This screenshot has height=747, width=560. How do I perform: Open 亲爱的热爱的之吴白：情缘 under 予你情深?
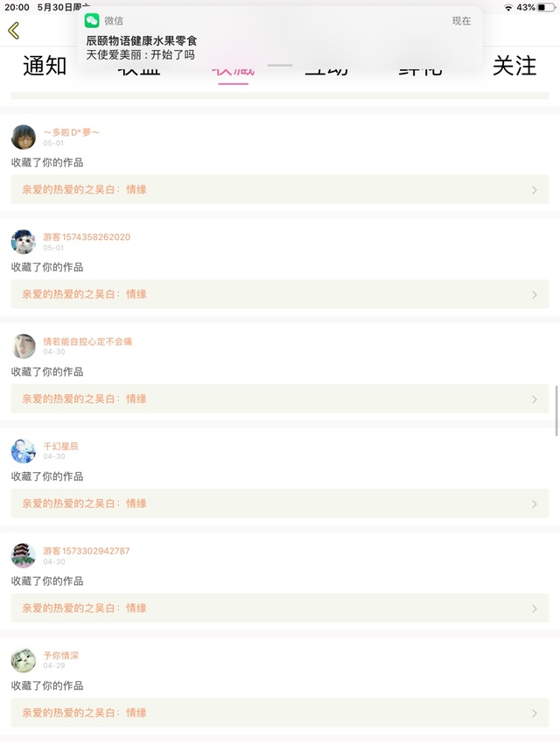pyautogui.click(x=84, y=713)
